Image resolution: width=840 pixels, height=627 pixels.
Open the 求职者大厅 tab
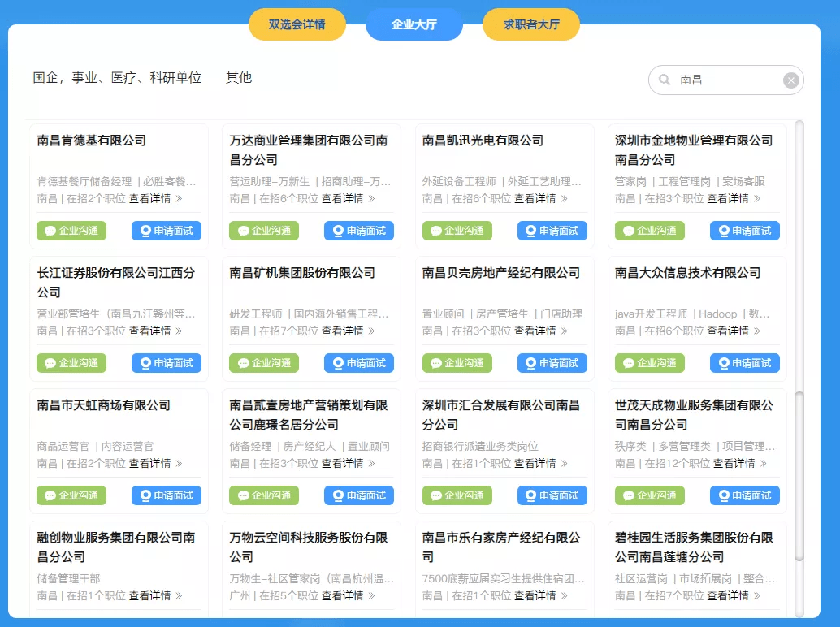(x=531, y=24)
